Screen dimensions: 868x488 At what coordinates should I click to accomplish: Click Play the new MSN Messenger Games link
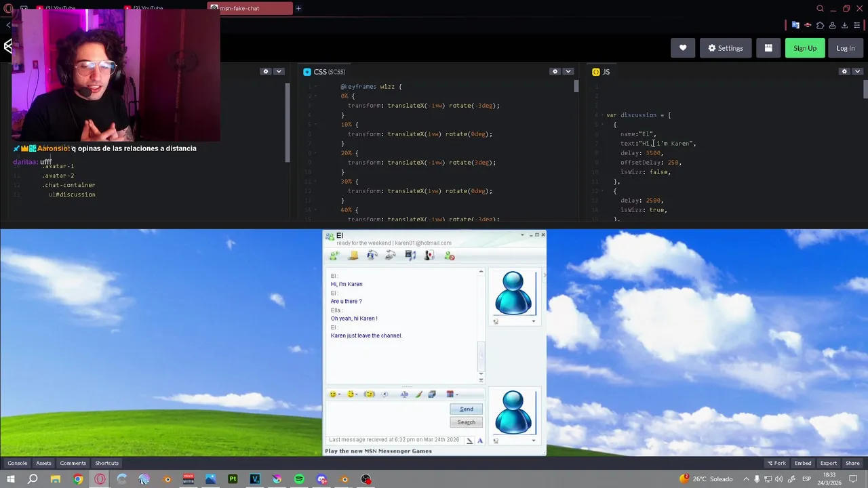click(378, 451)
